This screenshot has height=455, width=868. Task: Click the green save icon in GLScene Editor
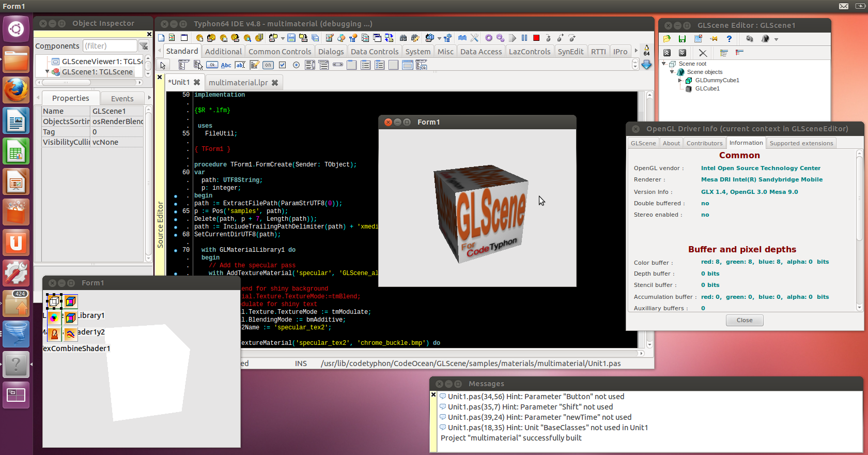[683, 39]
